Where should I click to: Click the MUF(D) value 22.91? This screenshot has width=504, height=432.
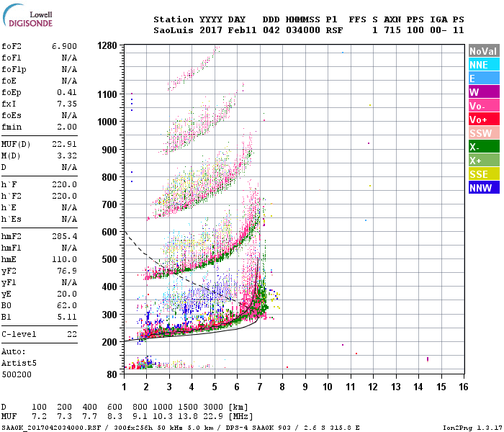pos(64,144)
